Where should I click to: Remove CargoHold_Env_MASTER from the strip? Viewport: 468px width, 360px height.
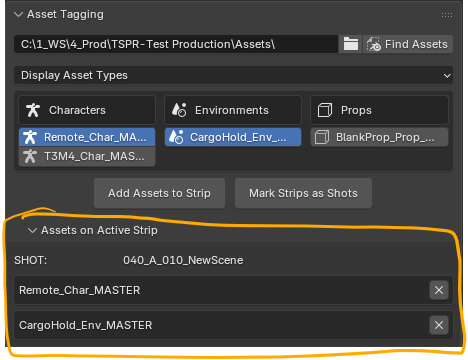click(439, 325)
